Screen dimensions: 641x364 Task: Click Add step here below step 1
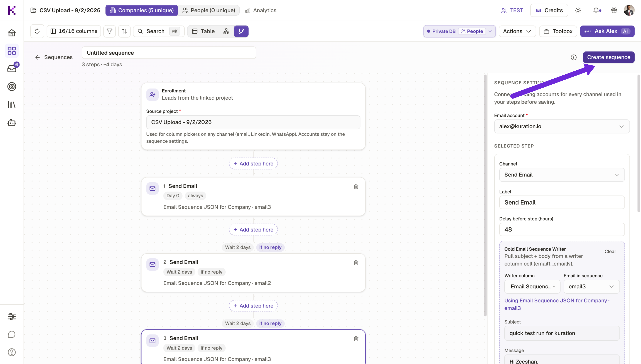click(x=253, y=230)
